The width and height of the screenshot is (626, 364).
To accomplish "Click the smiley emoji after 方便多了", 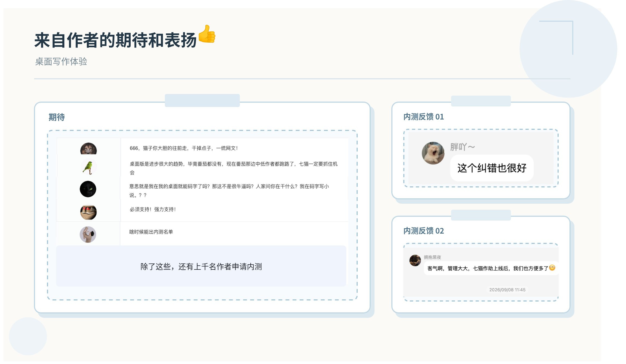I will coord(552,268).
